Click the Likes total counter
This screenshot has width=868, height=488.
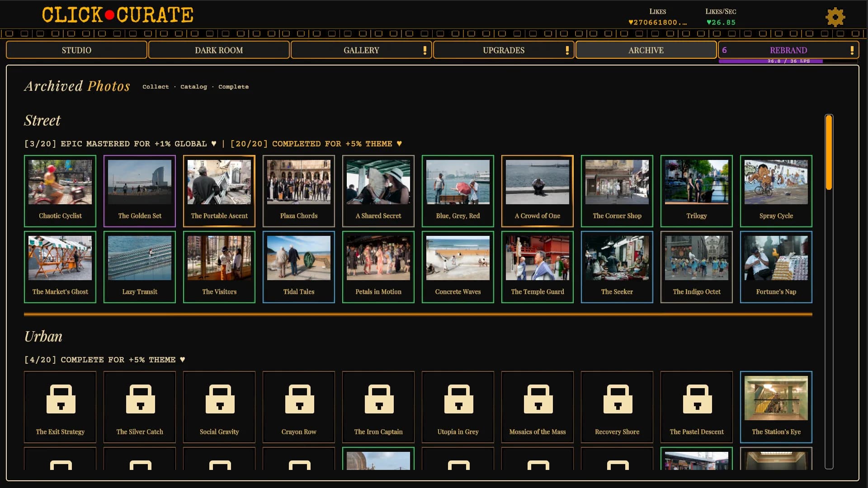point(658,23)
